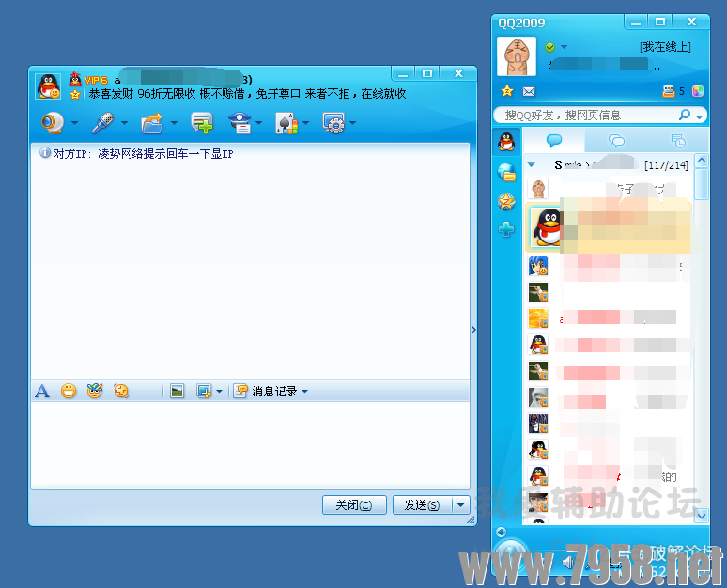Screen dimensions: 727x588
Task: Select the penguin contacts icon in the sidebar
Action: 506,142
